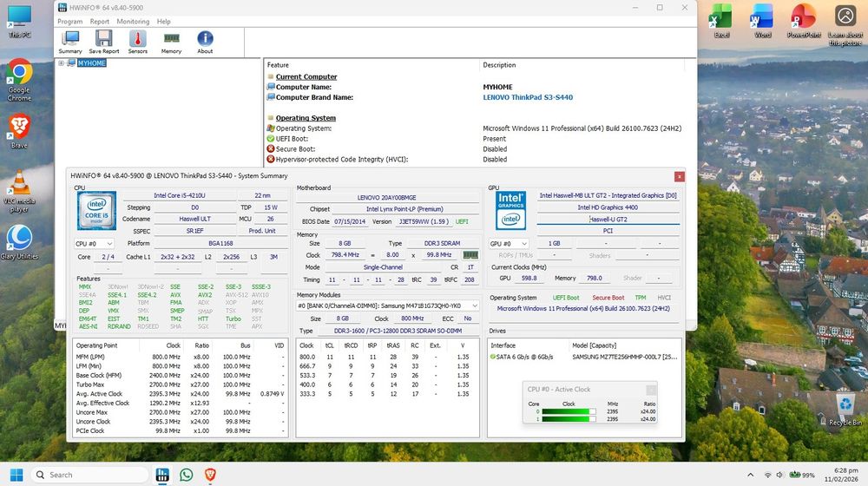Open WhatsApp from the taskbar
This screenshot has height=486, width=868.
[x=187, y=475]
